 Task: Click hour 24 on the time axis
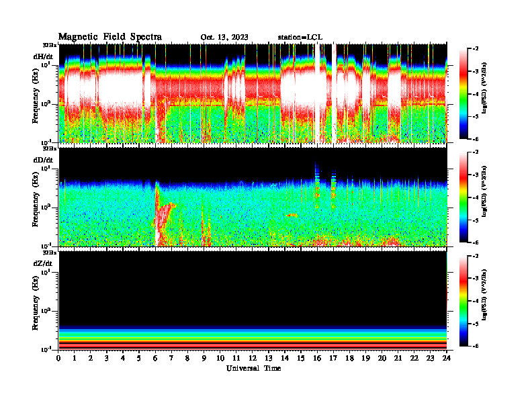pyautogui.click(x=447, y=358)
